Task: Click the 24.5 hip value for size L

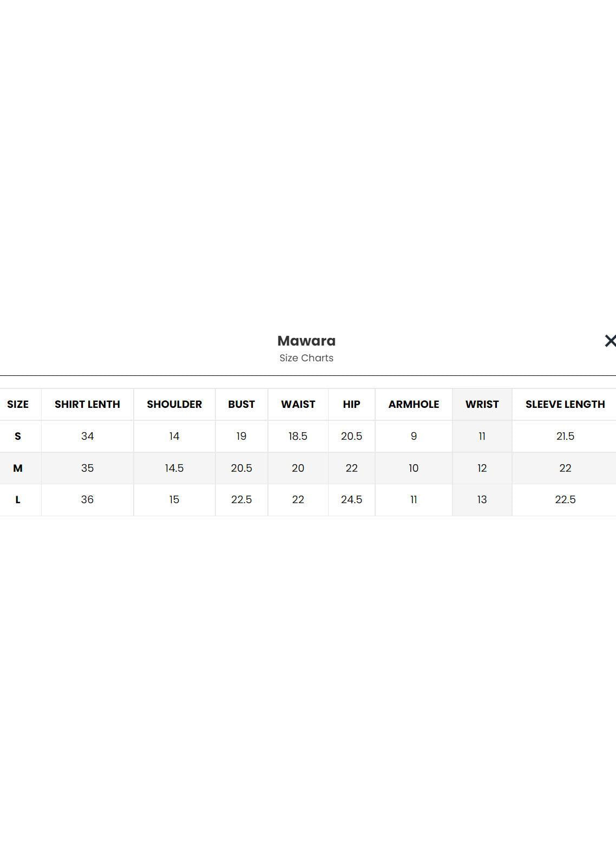Action: point(351,499)
